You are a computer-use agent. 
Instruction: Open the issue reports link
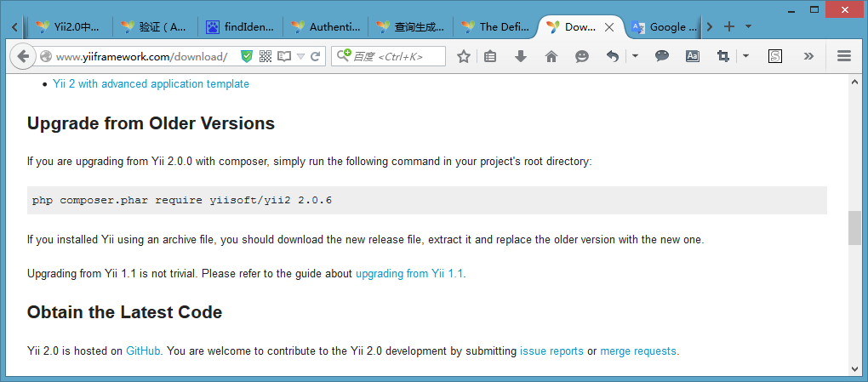551,351
